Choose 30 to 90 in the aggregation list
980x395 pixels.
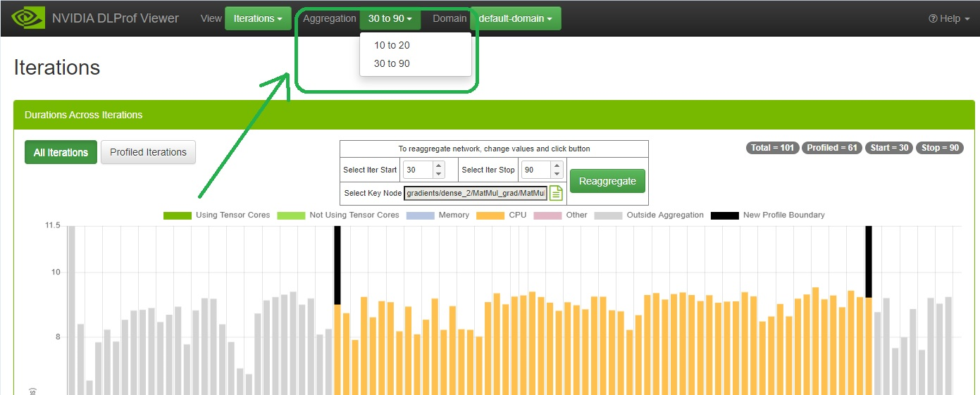392,63
